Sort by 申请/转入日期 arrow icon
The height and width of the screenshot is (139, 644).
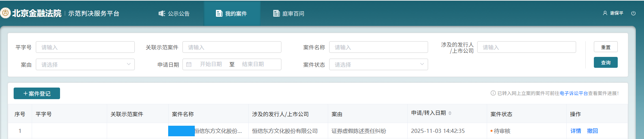click(x=450, y=113)
